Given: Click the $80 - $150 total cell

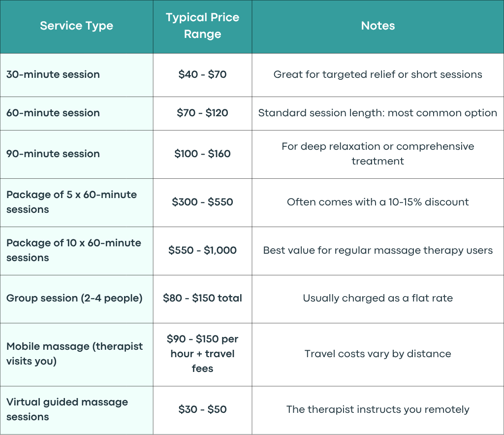Looking at the screenshot, I should pos(202,298).
